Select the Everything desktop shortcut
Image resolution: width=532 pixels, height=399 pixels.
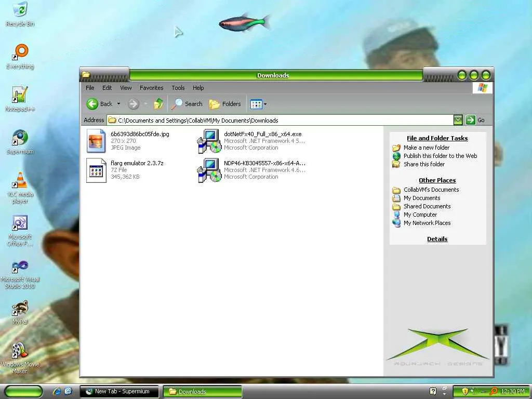click(20, 56)
